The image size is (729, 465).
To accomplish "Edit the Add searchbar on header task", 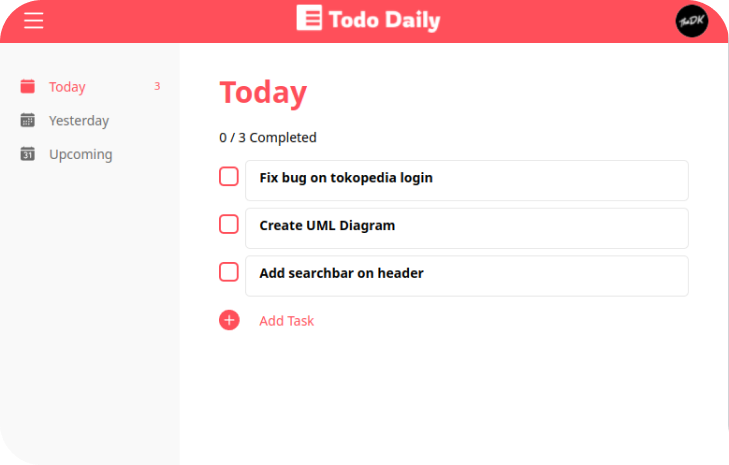I will click(466, 275).
